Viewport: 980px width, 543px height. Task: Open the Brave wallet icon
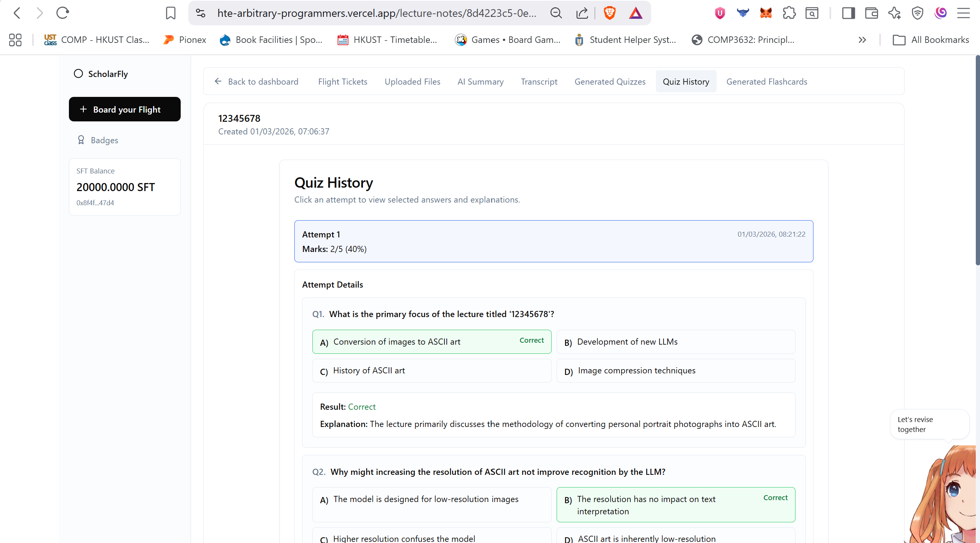[x=871, y=13]
